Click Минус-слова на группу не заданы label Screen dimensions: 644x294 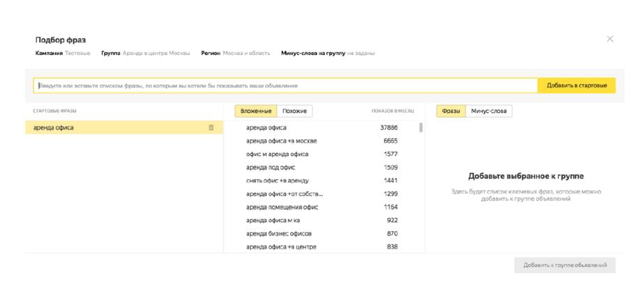point(328,54)
